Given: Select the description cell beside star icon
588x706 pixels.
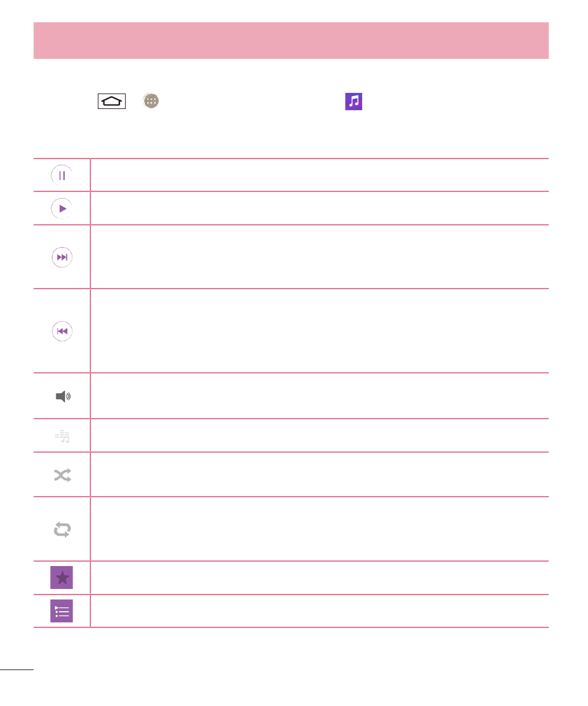Looking at the screenshot, I should click(x=319, y=578).
